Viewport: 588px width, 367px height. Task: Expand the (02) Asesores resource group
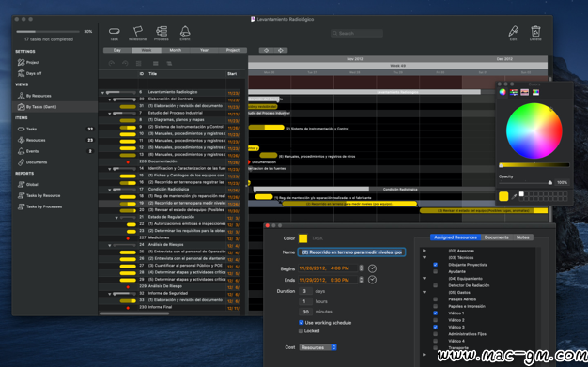[x=425, y=251]
